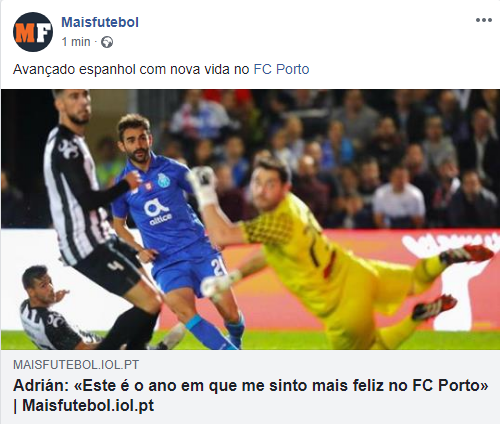This screenshot has width=500, height=424.
Task: Click the goalkeeper's raised white glove
Action: click(203, 185)
